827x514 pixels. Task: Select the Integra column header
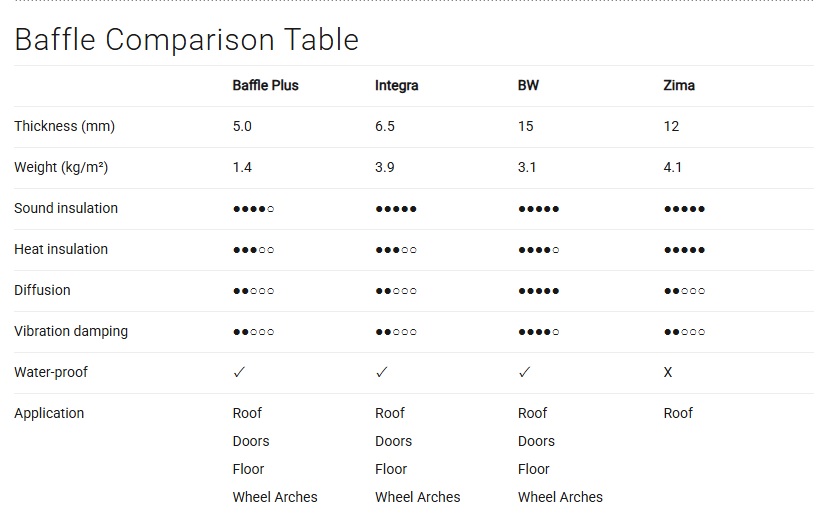397,85
